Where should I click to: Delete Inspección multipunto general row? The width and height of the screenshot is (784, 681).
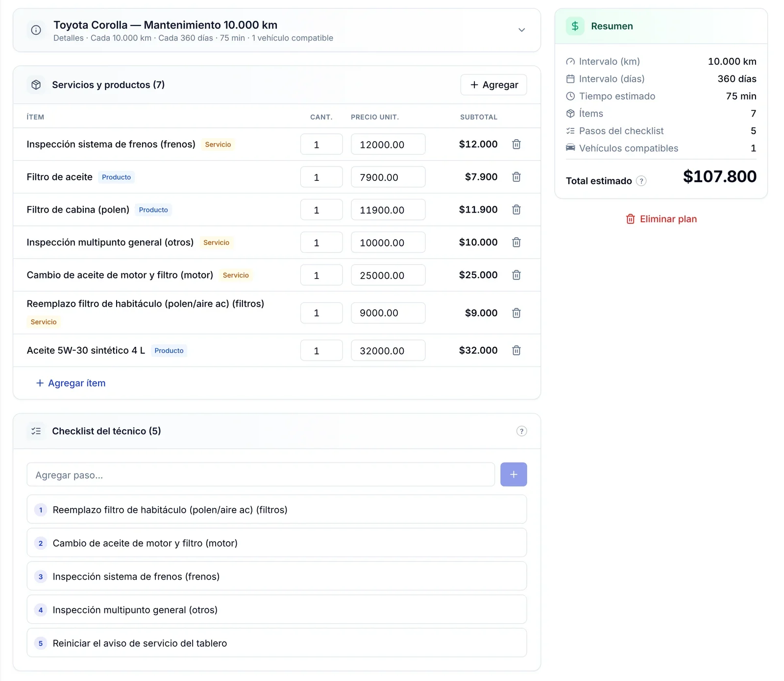(x=516, y=243)
